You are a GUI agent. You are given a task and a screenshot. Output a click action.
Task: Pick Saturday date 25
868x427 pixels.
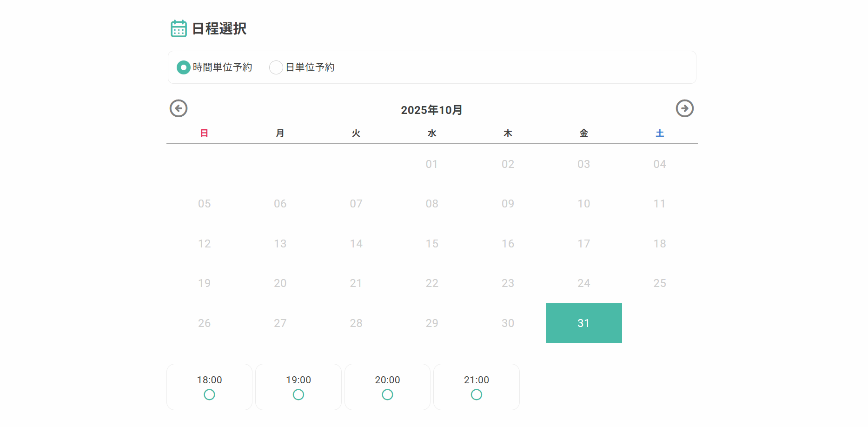(x=659, y=283)
